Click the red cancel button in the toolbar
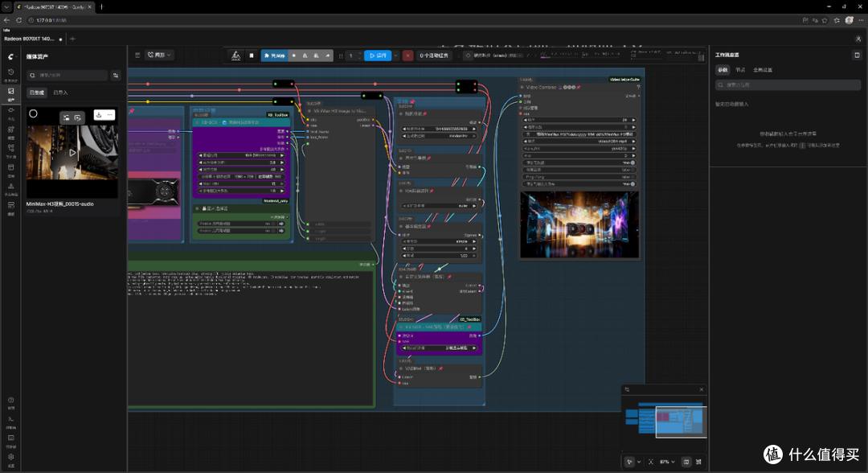The height and width of the screenshot is (473, 868). pos(408,56)
